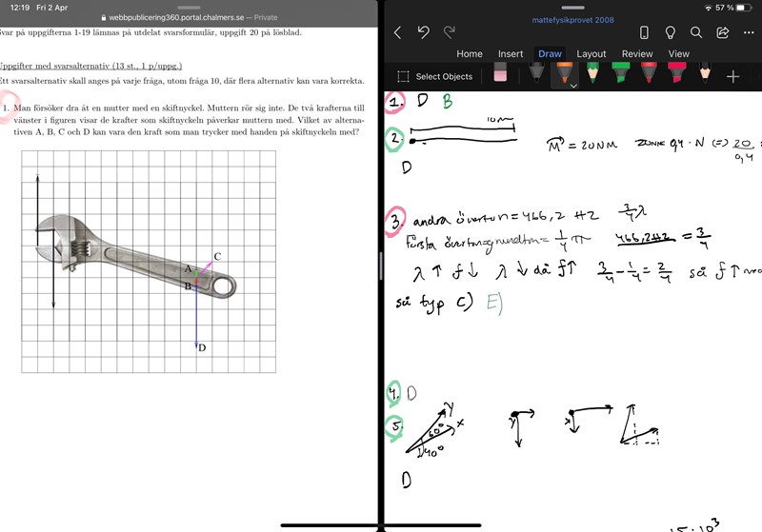Viewport: 762px width, 532px height.
Task: Switch to the Insert tab
Action: [510, 54]
